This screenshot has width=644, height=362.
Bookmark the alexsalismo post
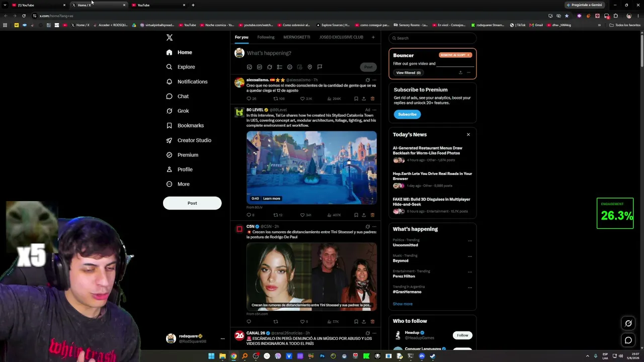[x=356, y=99]
